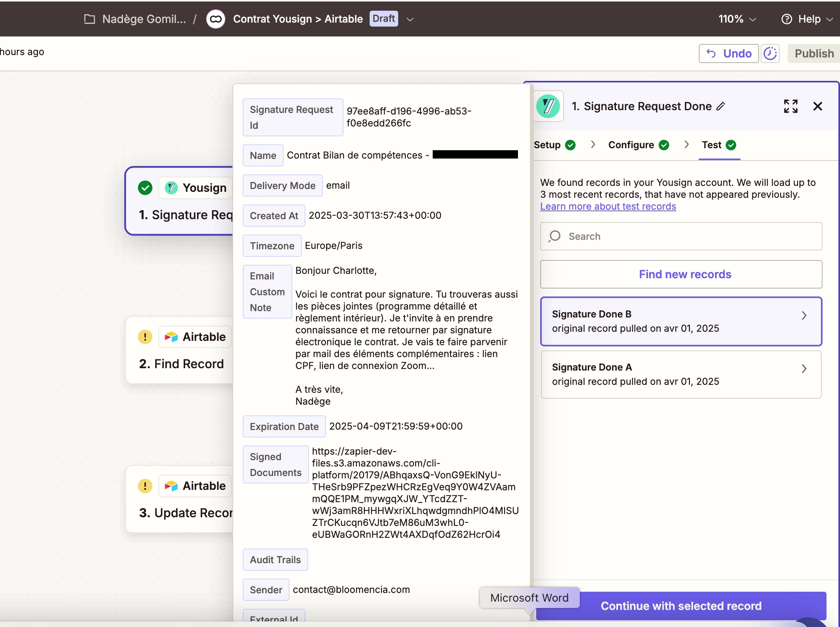Expand the Help menu chevron
Image resolution: width=840 pixels, height=627 pixels.
point(830,19)
